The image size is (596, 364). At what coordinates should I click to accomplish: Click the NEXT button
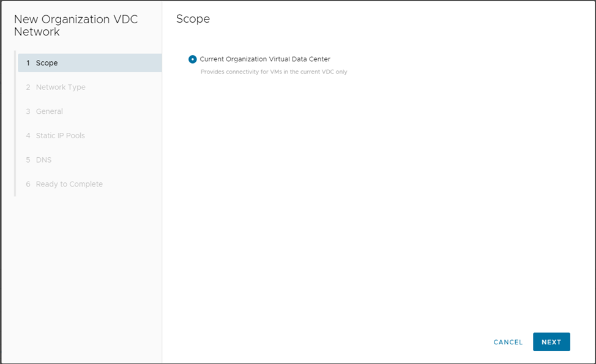click(x=551, y=342)
